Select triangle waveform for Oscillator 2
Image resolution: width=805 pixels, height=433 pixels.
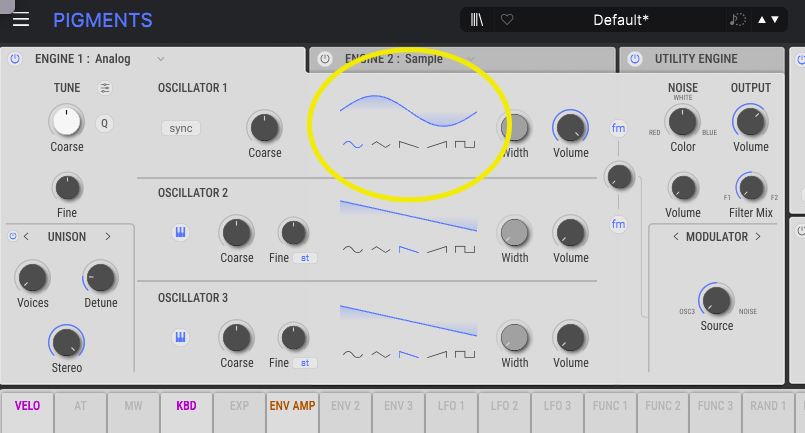pyautogui.click(x=380, y=248)
